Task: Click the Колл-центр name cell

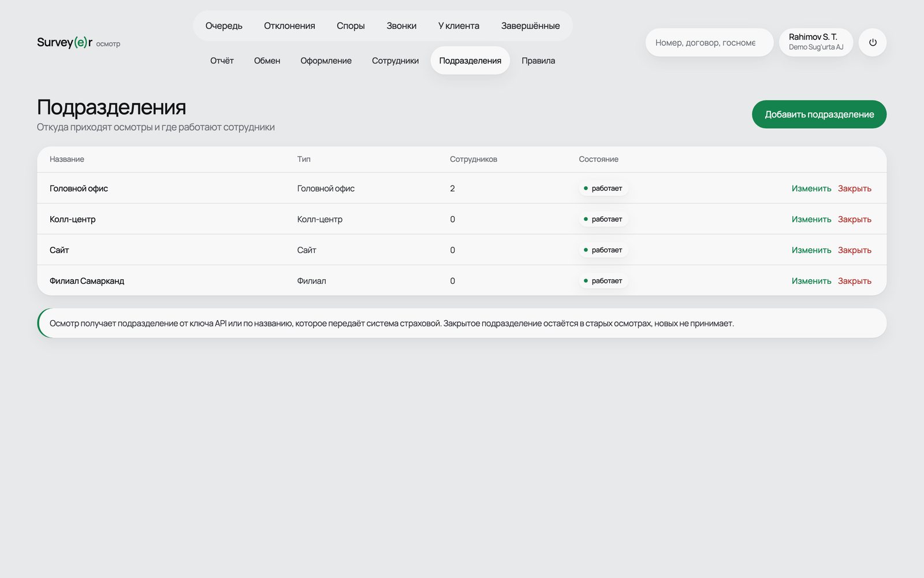Action: [73, 219]
